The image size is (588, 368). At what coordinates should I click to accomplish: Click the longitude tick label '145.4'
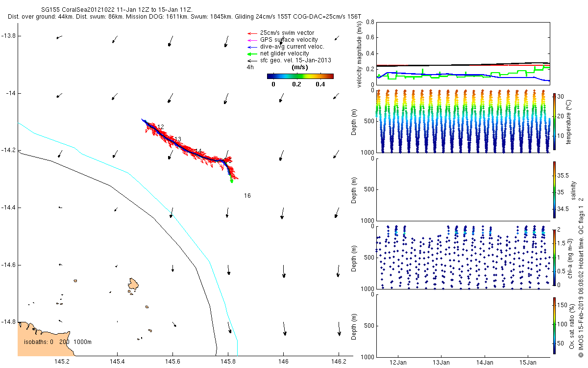(x=117, y=361)
